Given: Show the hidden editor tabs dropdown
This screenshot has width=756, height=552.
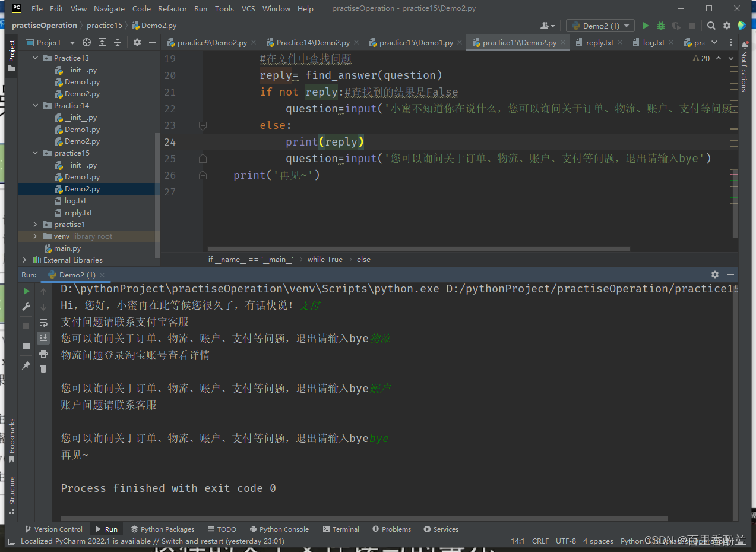Looking at the screenshot, I should pyautogui.click(x=714, y=42).
